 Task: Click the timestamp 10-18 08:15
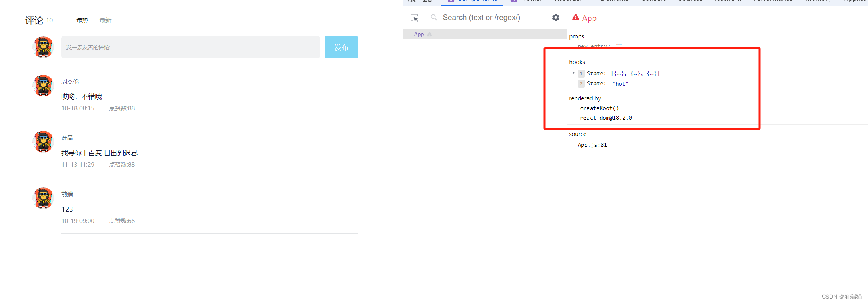pyautogui.click(x=78, y=108)
